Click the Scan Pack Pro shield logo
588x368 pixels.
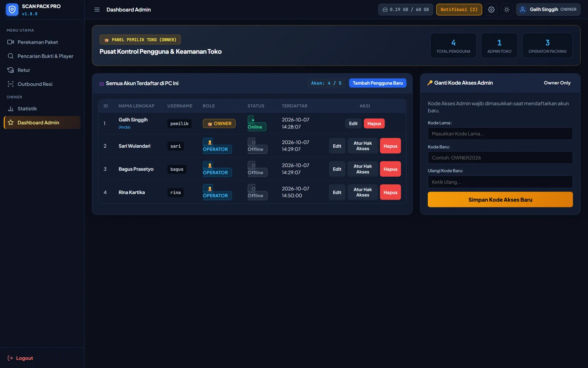(12, 10)
